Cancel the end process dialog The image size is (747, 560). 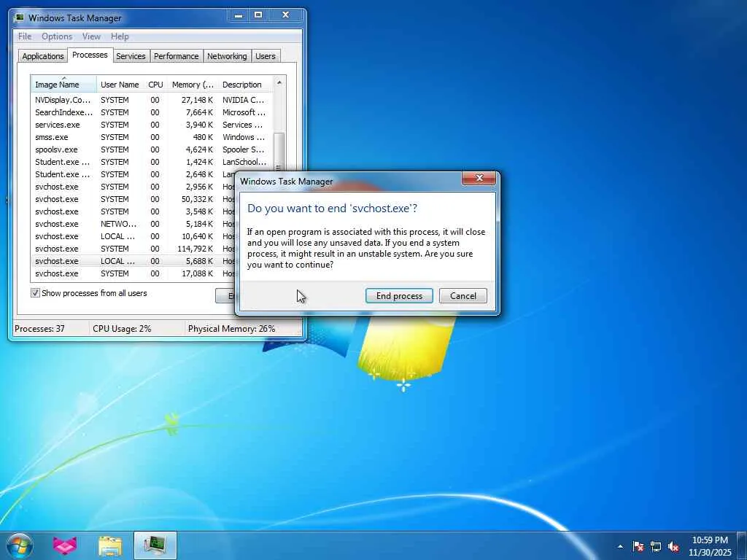pos(463,296)
